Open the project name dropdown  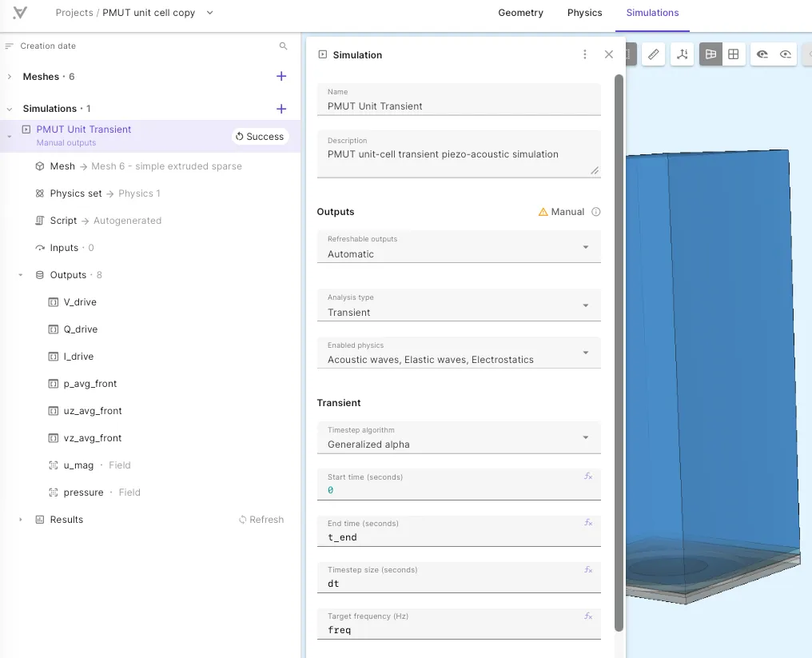click(x=209, y=13)
